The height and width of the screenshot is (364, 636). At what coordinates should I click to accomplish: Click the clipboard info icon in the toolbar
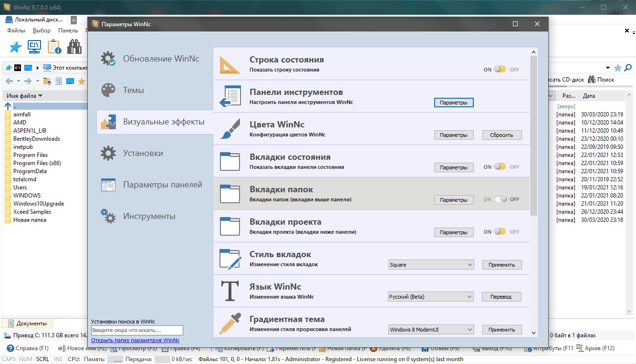[x=54, y=46]
